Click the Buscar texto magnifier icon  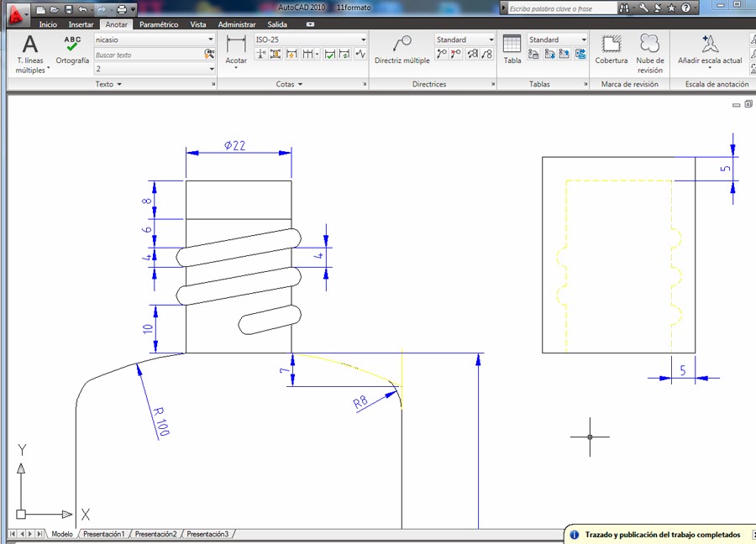tap(208, 55)
